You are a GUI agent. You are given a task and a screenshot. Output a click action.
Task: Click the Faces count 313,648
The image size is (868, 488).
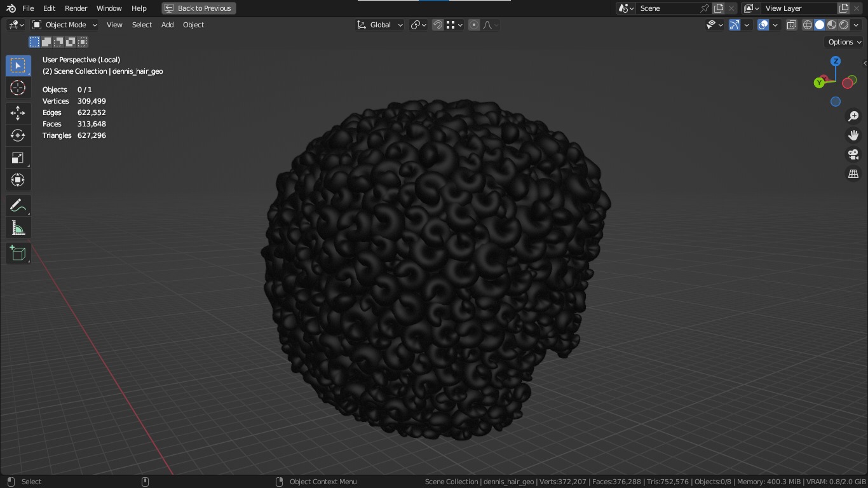(92, 124)
